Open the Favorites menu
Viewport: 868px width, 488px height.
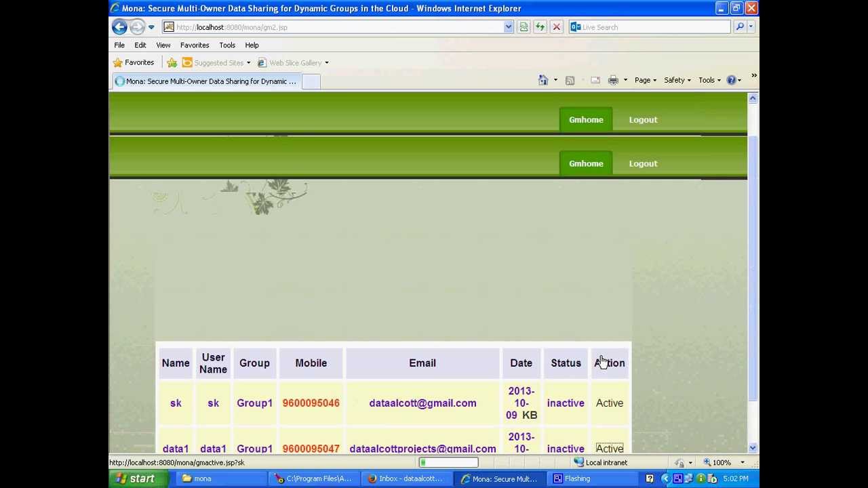[195, 45]
